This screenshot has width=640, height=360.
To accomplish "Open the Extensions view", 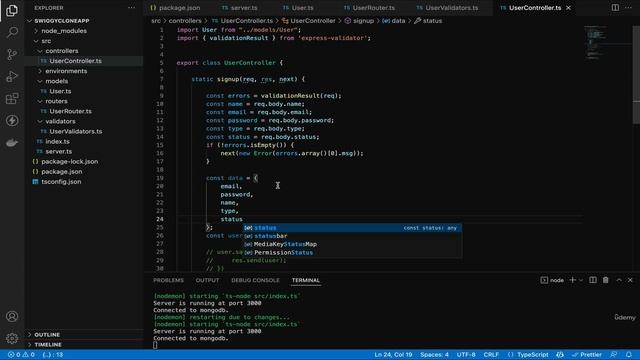I will (x=12, y=98).
